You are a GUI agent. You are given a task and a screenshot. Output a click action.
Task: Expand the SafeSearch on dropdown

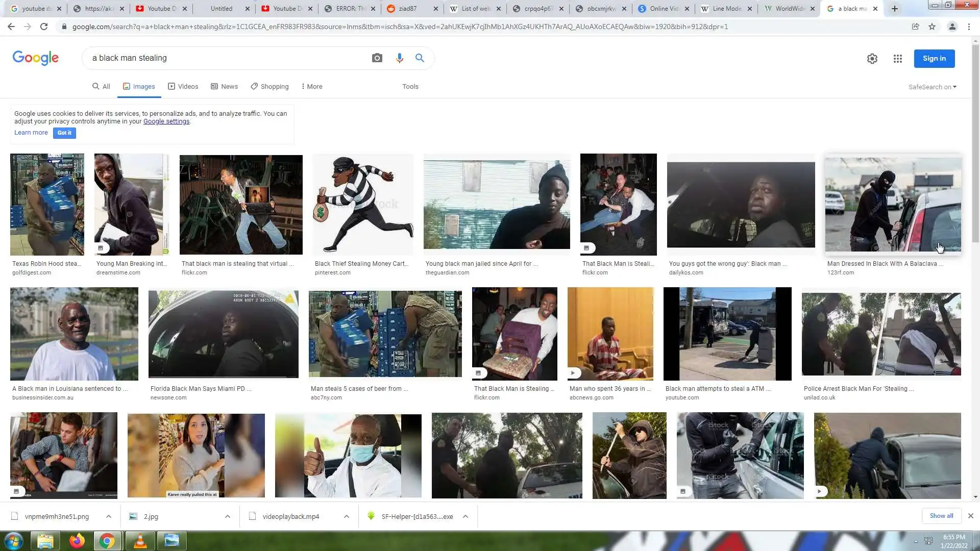[932, 87]
